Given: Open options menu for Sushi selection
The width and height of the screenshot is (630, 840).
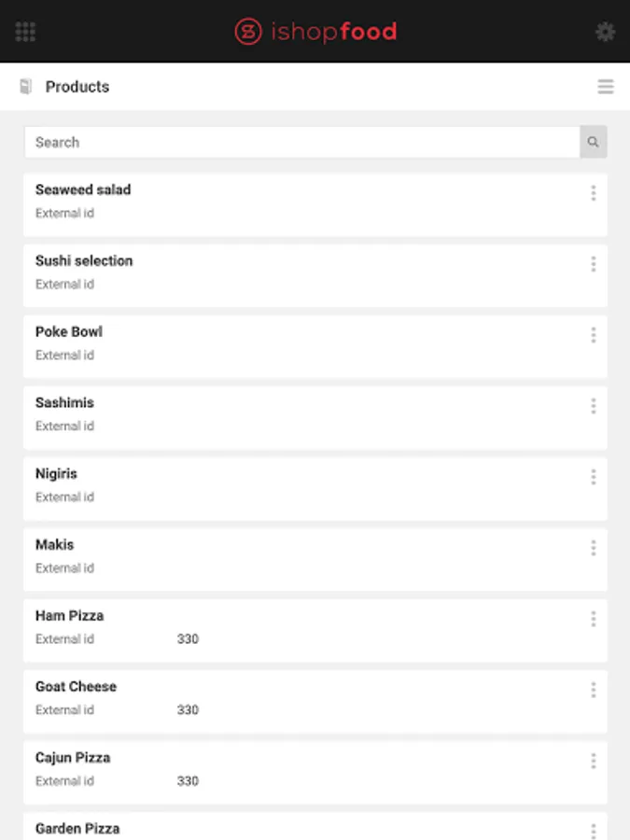Looking at the screenshot, I should tap(593, 264).
